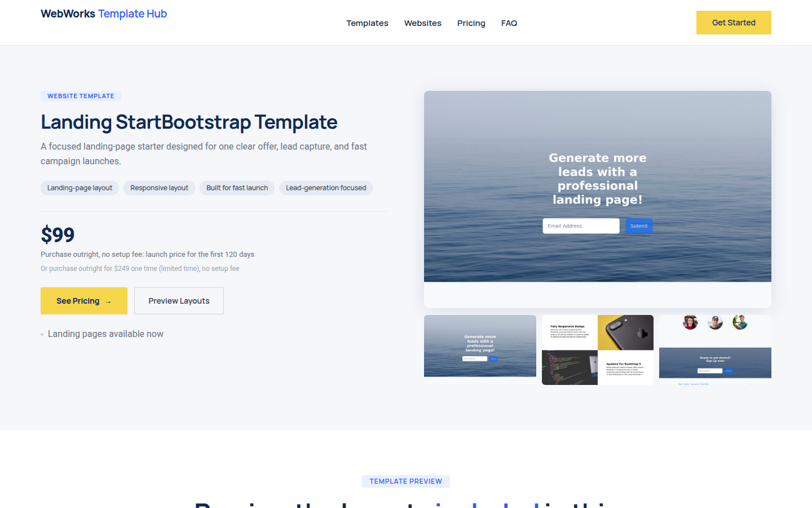Click the Preview Layouts button
The width and height of the screenshot is (812, 508).
tap(179, 301)
